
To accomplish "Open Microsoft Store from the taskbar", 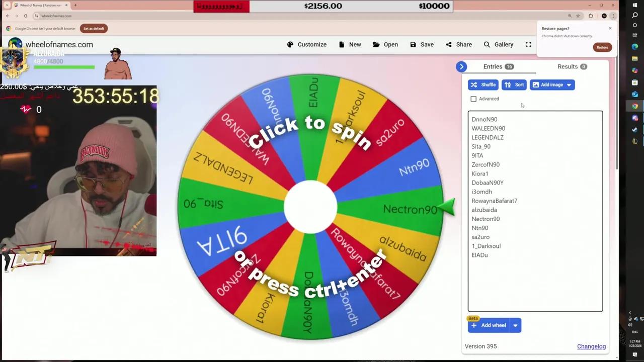I will pyautogui.click(x=634, y=82).
